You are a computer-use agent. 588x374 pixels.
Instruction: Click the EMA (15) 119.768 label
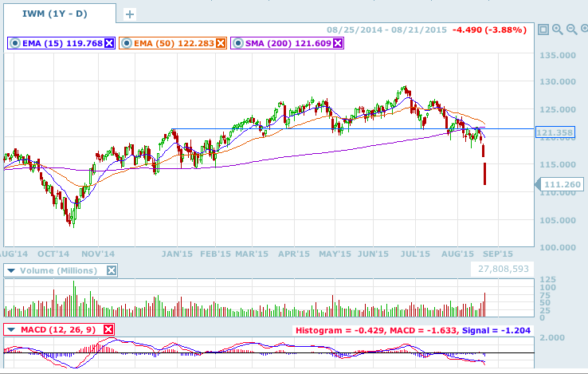click(62, 44)
